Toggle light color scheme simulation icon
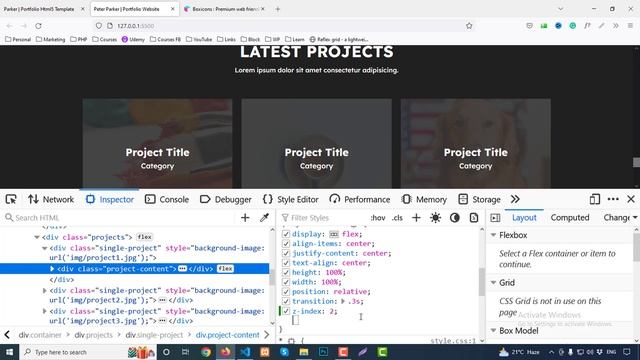 click(x=435, y=218)
